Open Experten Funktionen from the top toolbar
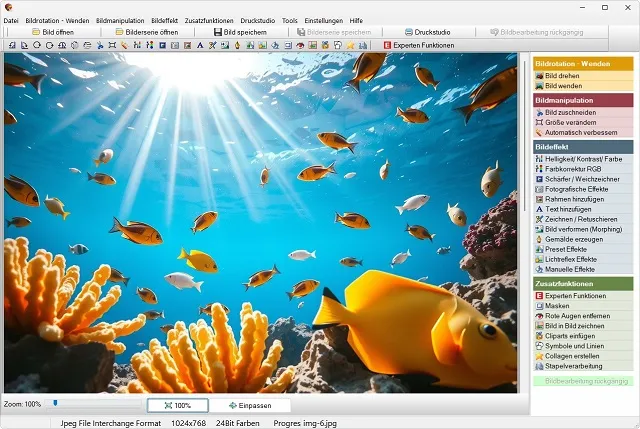The width and height of the screenshot is (640, 429). point(419,45)
